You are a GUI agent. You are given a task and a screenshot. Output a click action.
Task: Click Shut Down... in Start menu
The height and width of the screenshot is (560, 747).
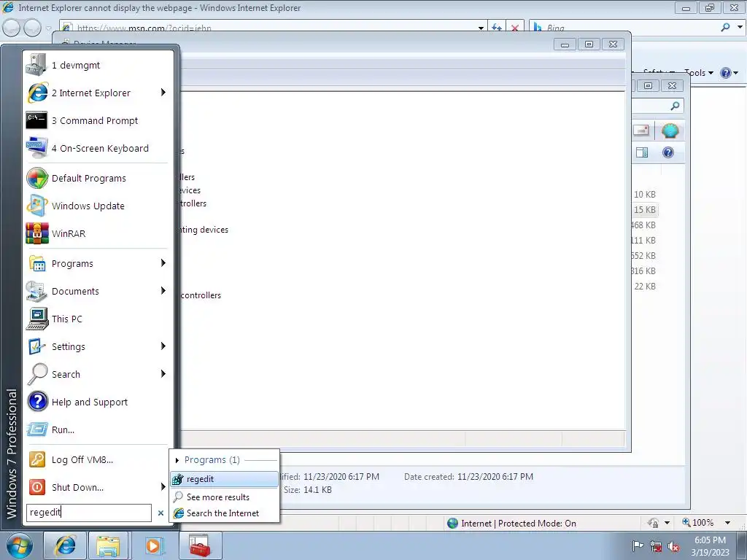click(x=91, y=487)
